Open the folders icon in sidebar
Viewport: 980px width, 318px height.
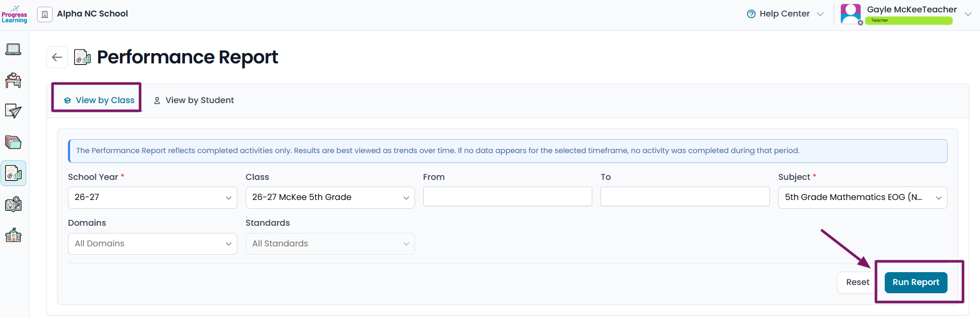pos(13,142)
